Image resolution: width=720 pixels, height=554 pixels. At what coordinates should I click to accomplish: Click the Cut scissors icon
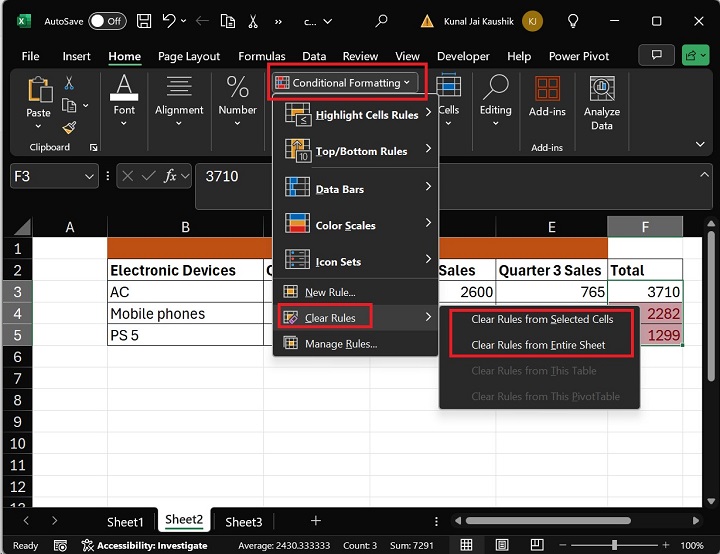coord(69,83)
